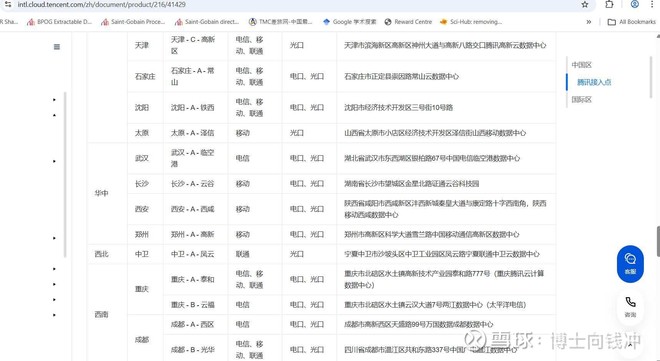Bookmark this page with the star icon
Screen dimensions: 660x361
[585, 4]
